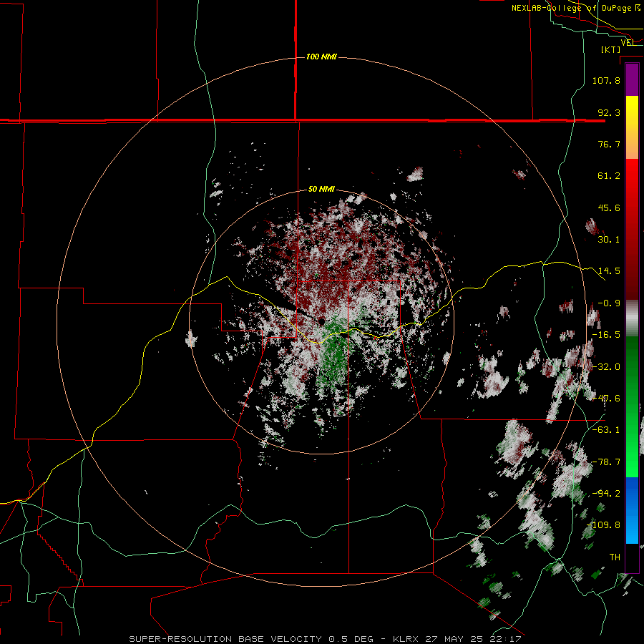Click the "-94.2" velocity scale value
Screen dimensions: 644x644
tap(606, 494)
